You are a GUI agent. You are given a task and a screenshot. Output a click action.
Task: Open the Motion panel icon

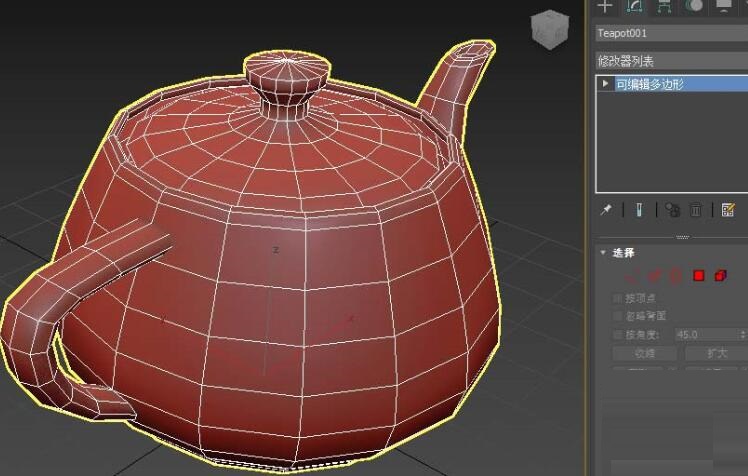693,6
